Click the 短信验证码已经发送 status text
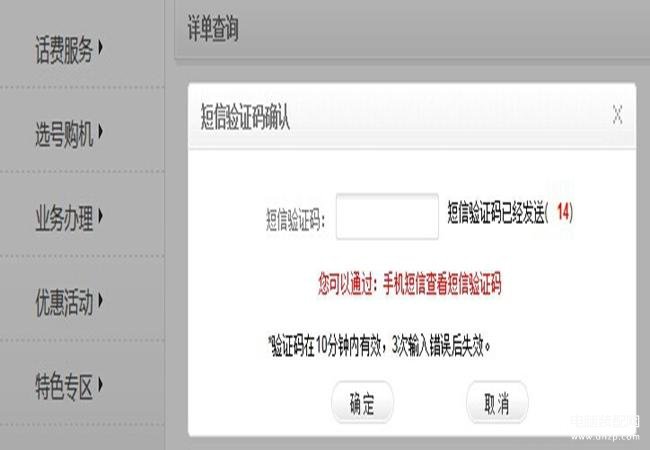The height and width of the screenshot is (450, 650). 496,213
